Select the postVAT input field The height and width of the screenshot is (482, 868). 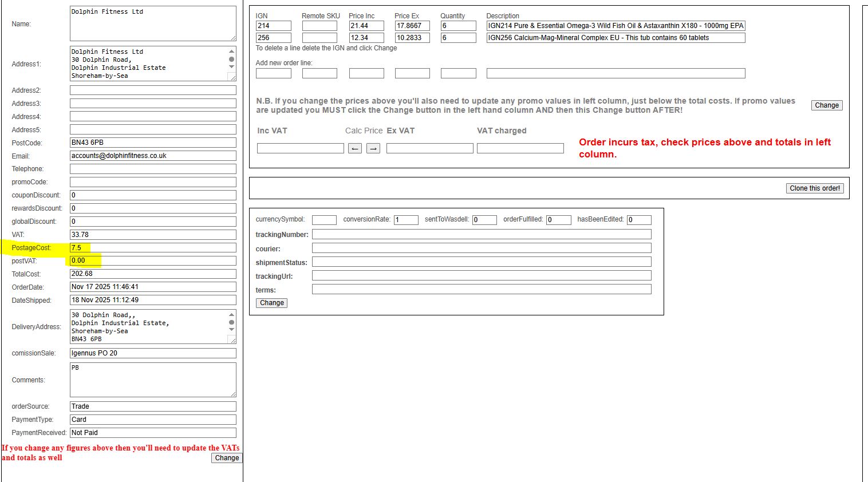(x=153, y=261)
